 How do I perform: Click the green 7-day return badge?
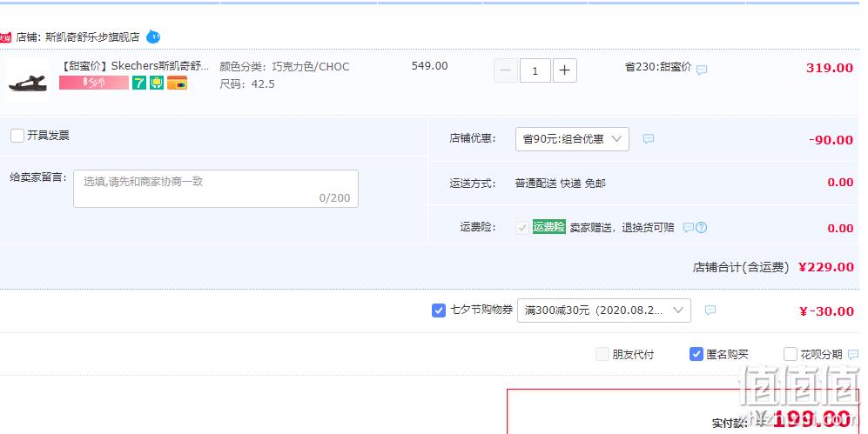(139, 83)
